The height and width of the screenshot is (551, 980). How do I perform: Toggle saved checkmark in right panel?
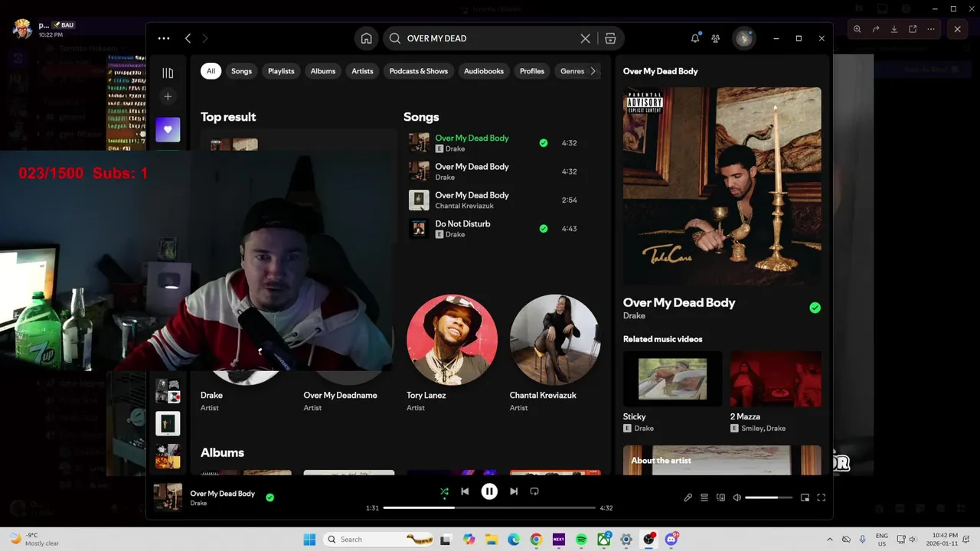tap(815, 308)
